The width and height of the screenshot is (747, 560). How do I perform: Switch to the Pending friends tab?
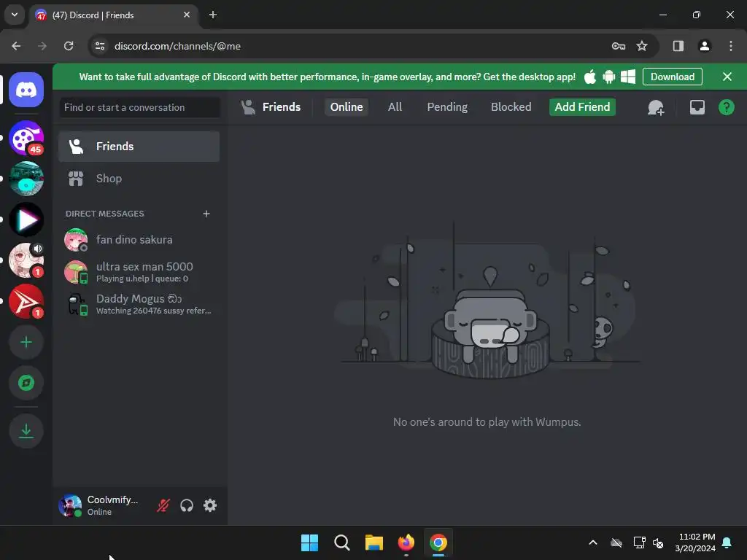pyautogui.click(x=447, y=107)
